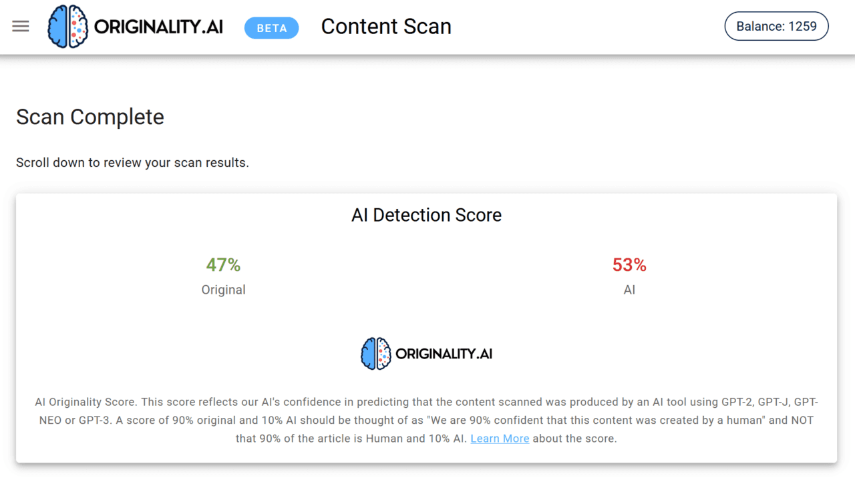Screen dimensions: 855x504
Task: Click the ORIGINALITY.AI header wordmark
Action: [158, 27]
